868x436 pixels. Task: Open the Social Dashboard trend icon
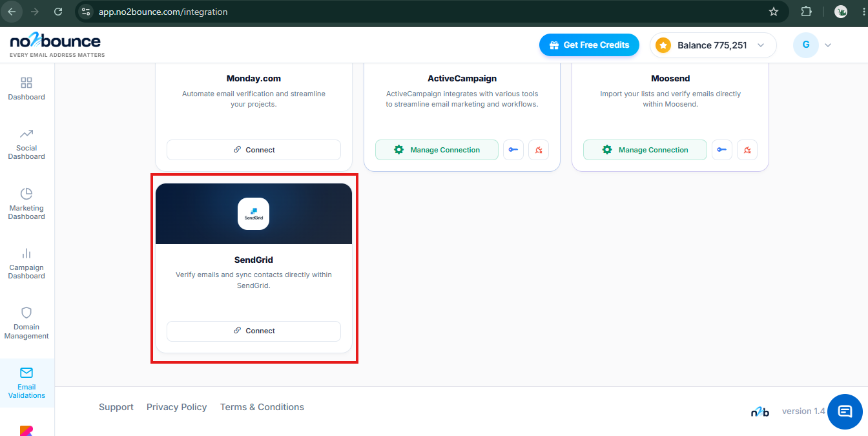click(x=26, y=134)
